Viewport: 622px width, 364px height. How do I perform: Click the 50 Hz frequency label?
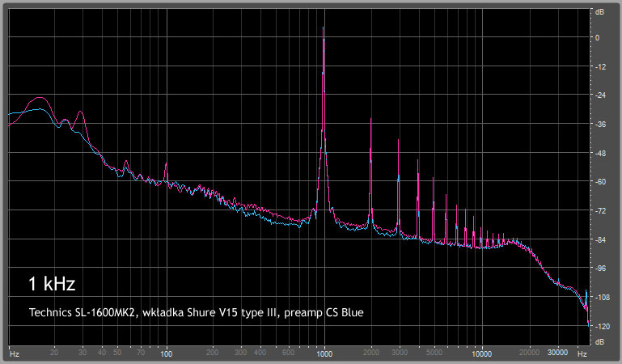[117, 352]
